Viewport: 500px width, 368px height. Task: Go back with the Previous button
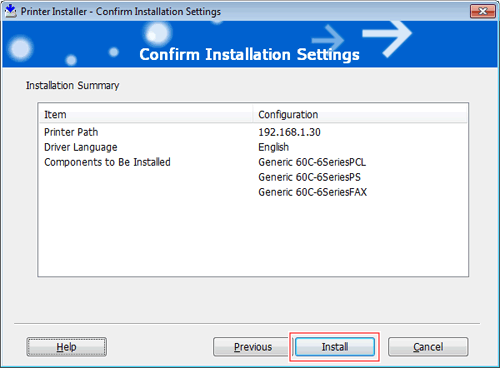point(253,347)
